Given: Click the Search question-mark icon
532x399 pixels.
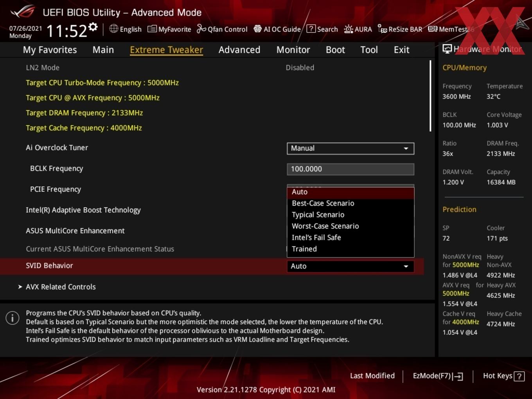Looking at the screenshot, I should [x=311, y=29].
